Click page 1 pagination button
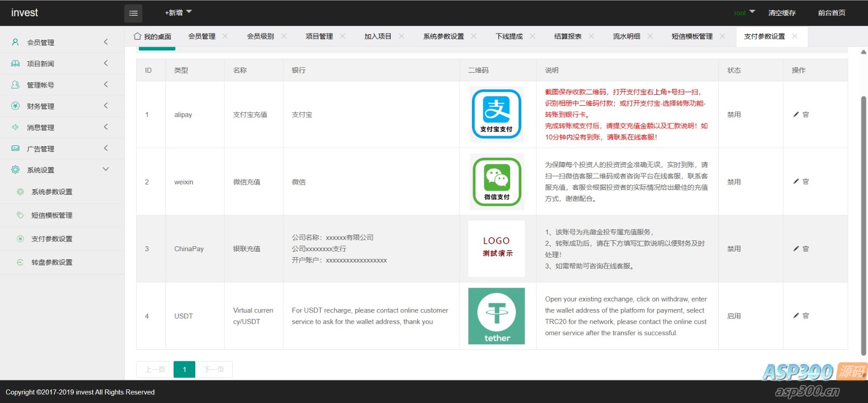This screenshot has width=868, height=403. pyautogui.click(x=184, y=369)
